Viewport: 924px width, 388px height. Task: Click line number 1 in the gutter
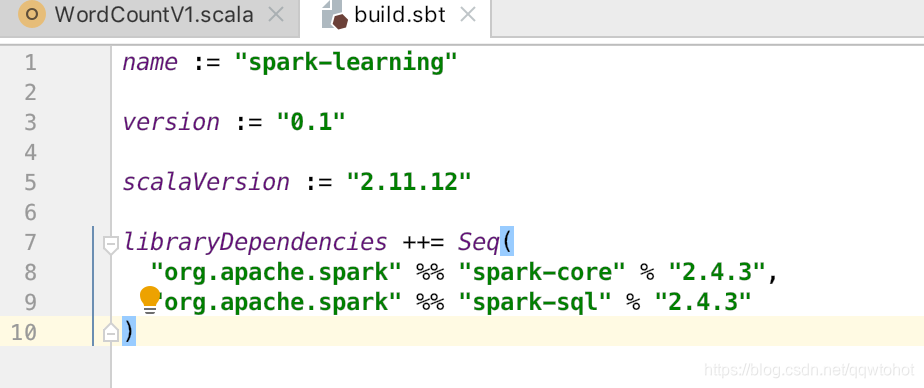(x=30, y=63)
